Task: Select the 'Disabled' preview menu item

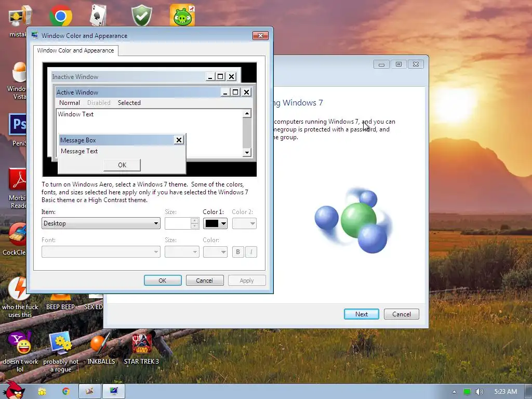Action: coord(99,103)
